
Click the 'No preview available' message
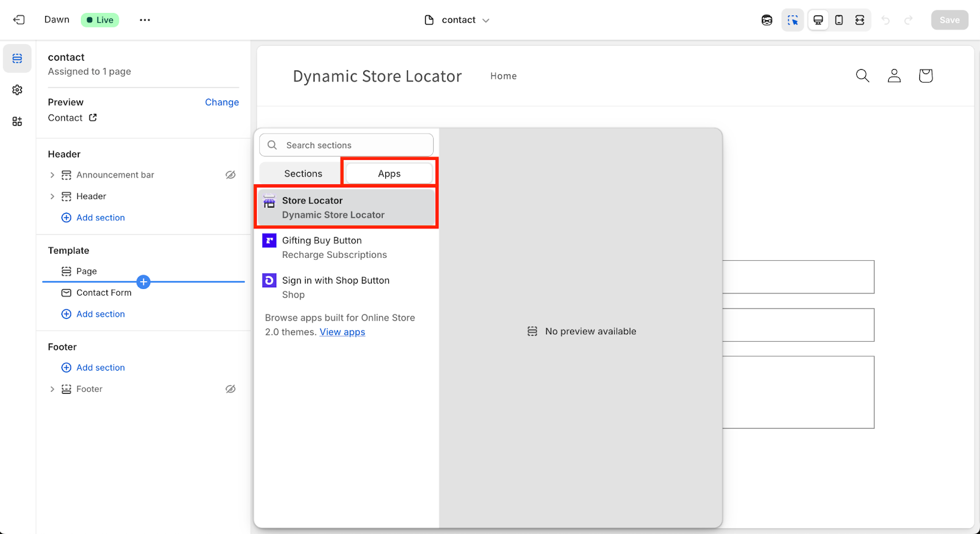pyautogui.click(x=582, y=331)
